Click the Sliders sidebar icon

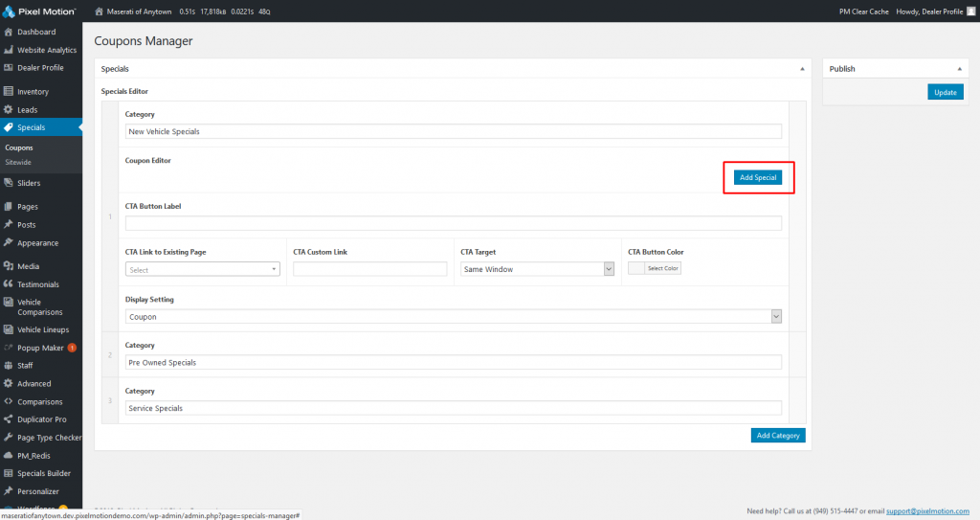(x=8, y=183)
